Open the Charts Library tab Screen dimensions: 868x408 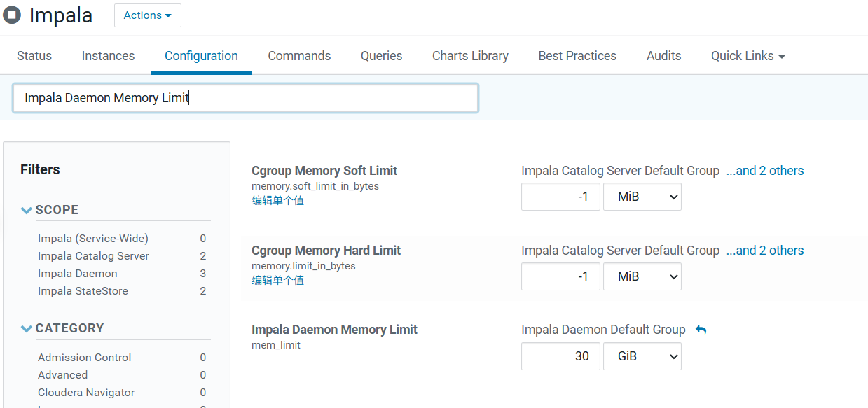coord(470,56)
